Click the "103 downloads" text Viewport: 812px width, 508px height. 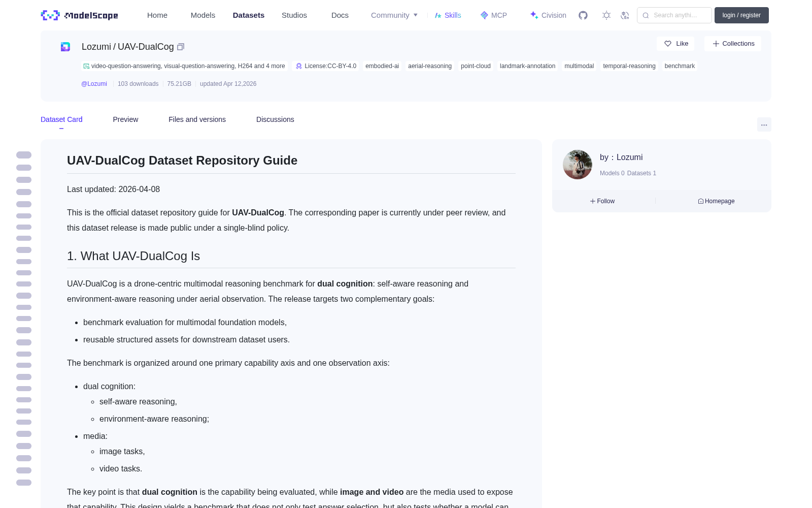138,84
